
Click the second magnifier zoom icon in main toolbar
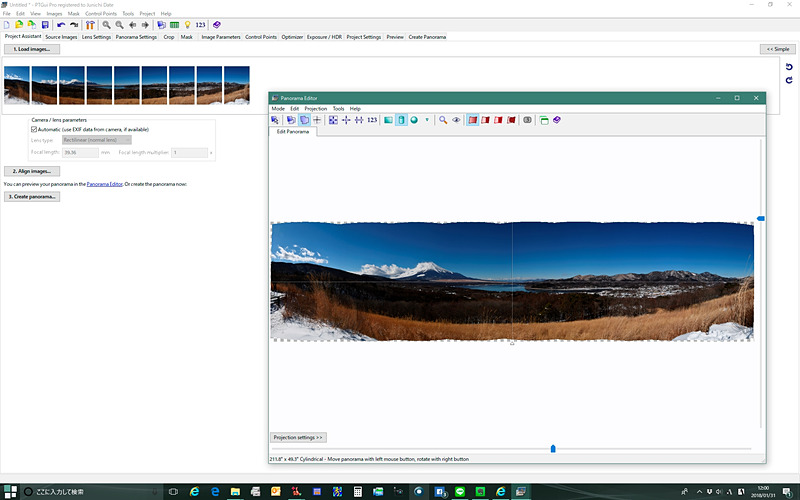[119, 24]
